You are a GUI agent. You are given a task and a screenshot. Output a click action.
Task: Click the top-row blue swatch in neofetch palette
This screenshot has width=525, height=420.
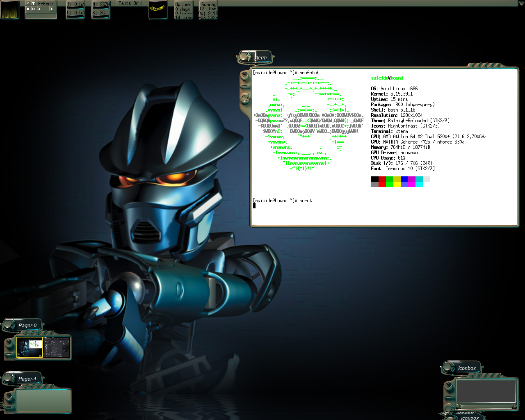coord(404,179)
